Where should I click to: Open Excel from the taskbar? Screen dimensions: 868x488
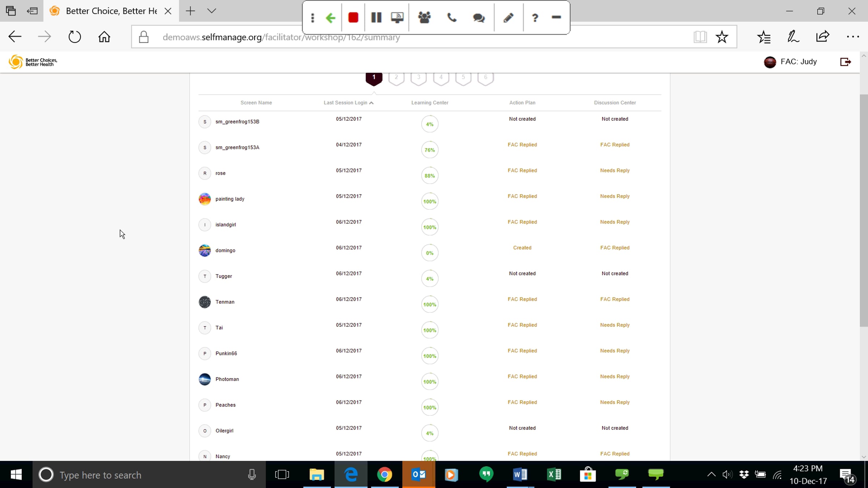(554, 474)
